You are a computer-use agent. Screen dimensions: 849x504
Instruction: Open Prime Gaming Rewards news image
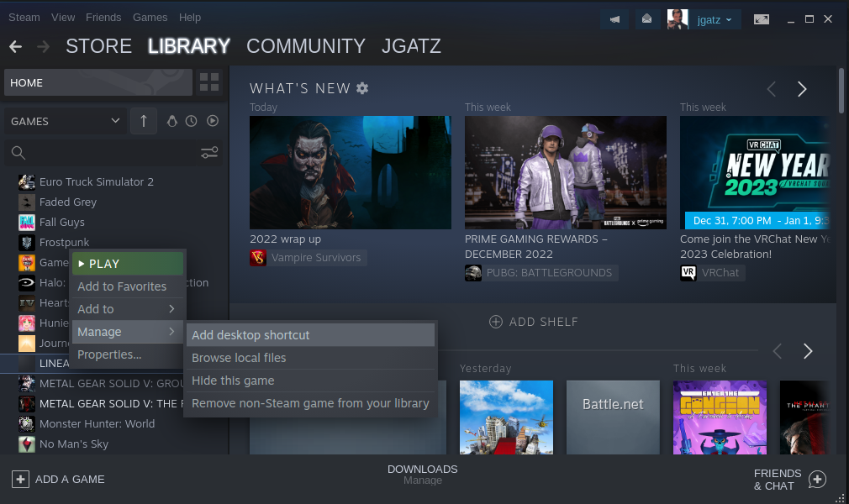click(x=565, y=173)
